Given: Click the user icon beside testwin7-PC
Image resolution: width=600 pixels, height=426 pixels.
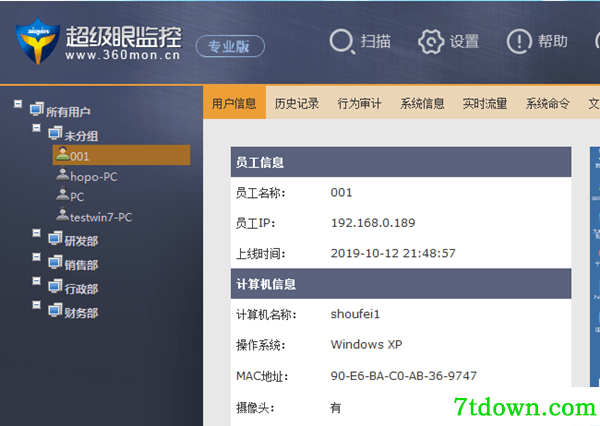Looking at the screenshot, I should coord(62,214).
